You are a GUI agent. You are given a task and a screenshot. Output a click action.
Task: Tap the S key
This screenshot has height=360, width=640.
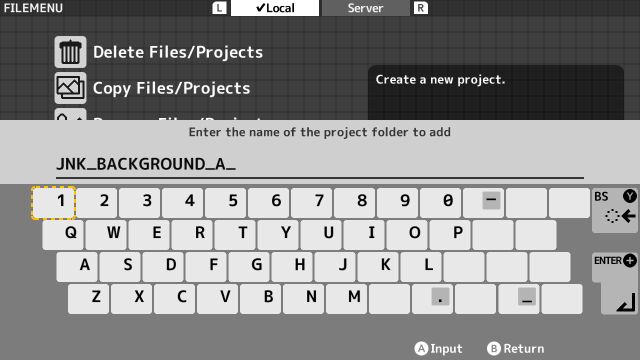[x=120, y=267]
